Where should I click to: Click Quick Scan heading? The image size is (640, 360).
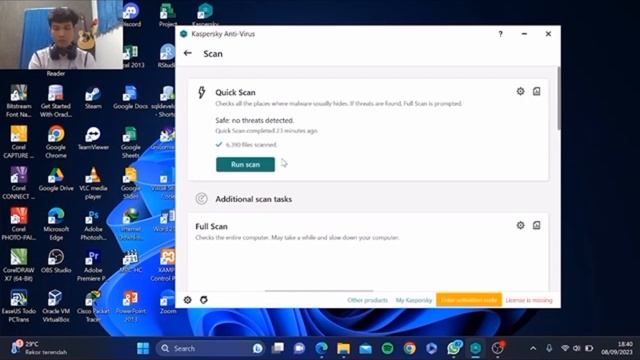click(235, 92)
